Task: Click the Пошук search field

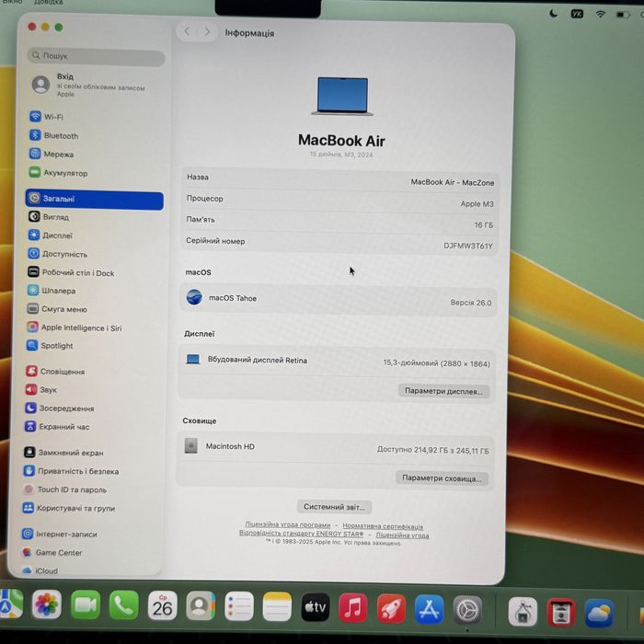Action: (96, 56)
